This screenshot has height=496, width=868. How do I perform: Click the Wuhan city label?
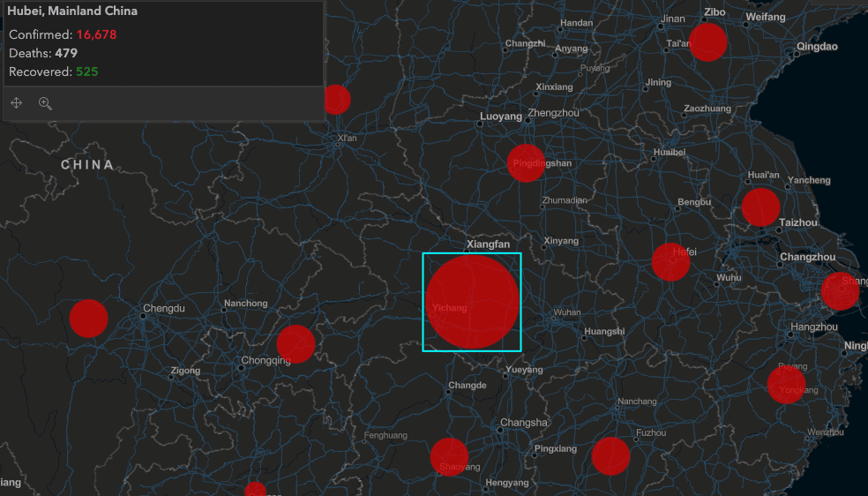pos(567,312)
